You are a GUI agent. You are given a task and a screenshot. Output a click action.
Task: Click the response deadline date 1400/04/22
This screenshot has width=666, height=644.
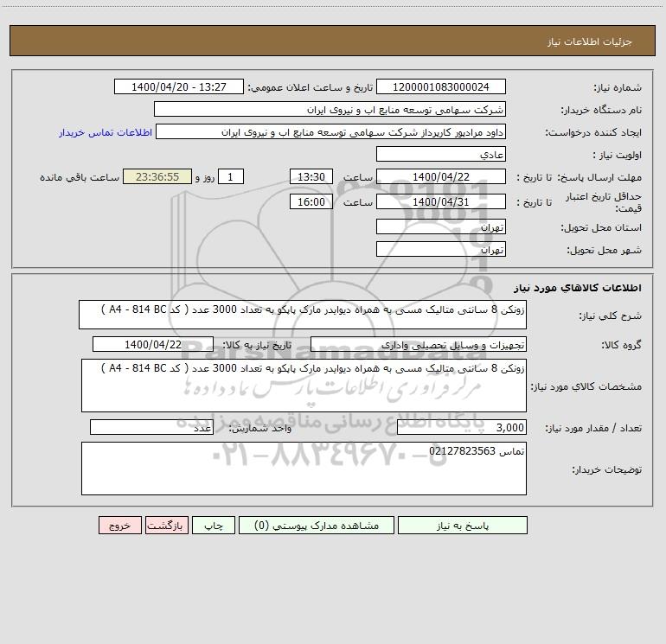(x=441, y=176)
